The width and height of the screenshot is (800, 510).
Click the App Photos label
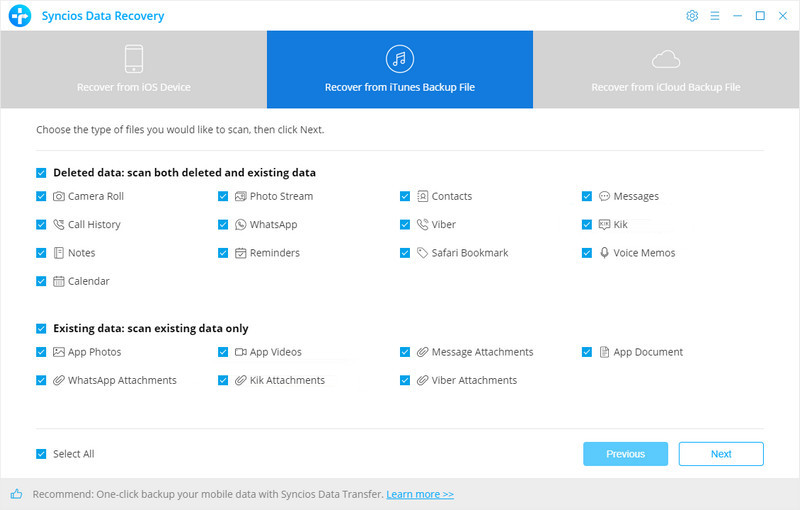(94, 352)
